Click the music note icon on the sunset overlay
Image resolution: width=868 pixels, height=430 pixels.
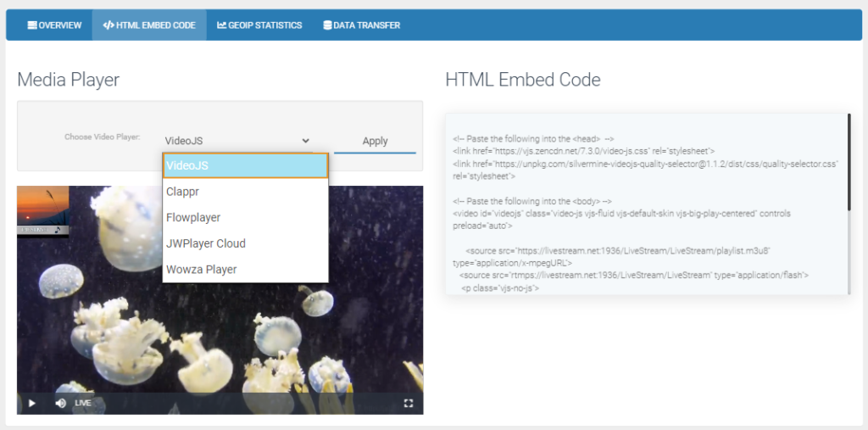[x=57, y=229]
